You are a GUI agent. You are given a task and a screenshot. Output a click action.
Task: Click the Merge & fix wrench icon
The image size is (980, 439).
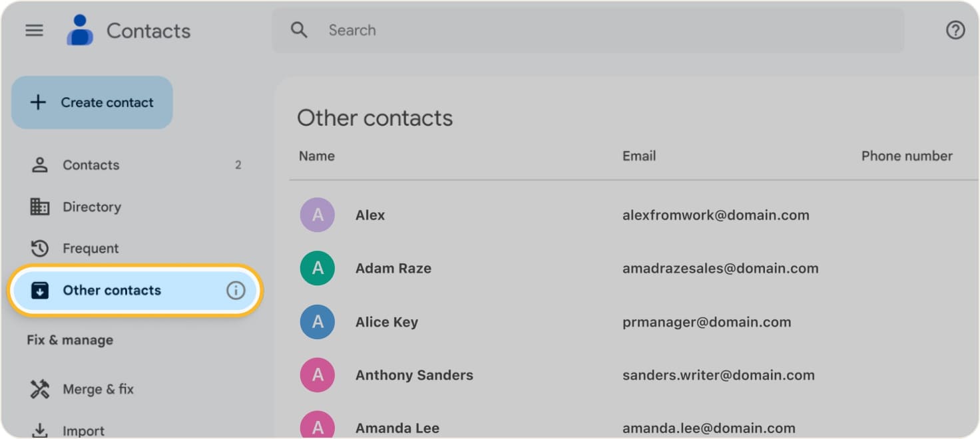[39, 389]
